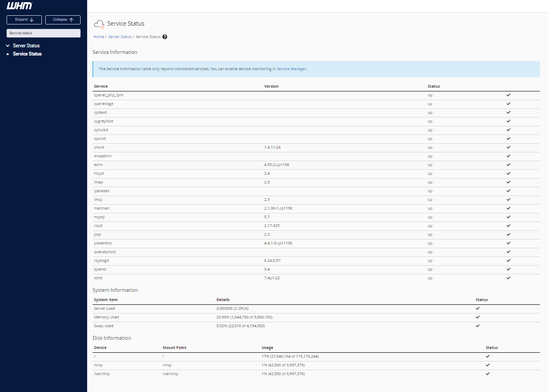Collapse the Server Status sidebar section
The image size is (548, 392).
(7, 46)
